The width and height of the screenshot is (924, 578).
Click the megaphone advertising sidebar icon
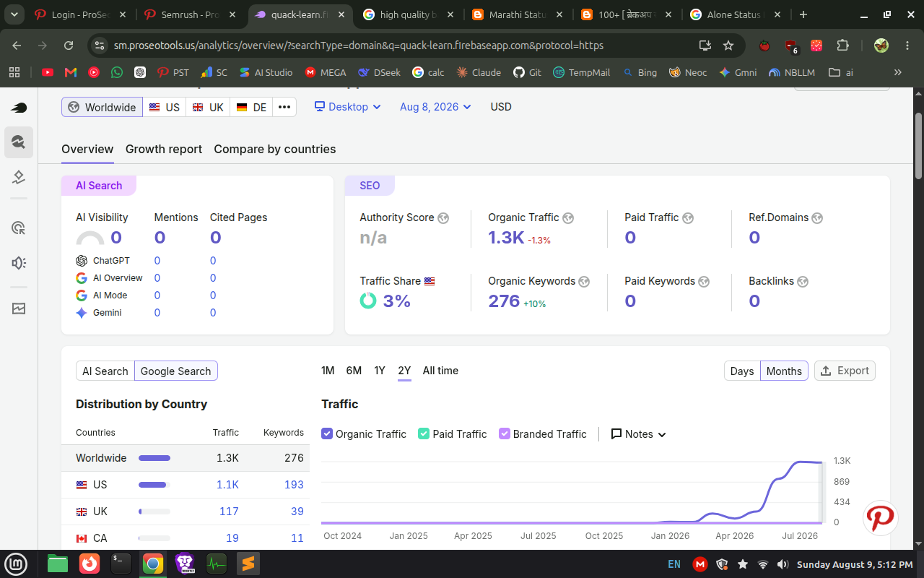(19, 263)
